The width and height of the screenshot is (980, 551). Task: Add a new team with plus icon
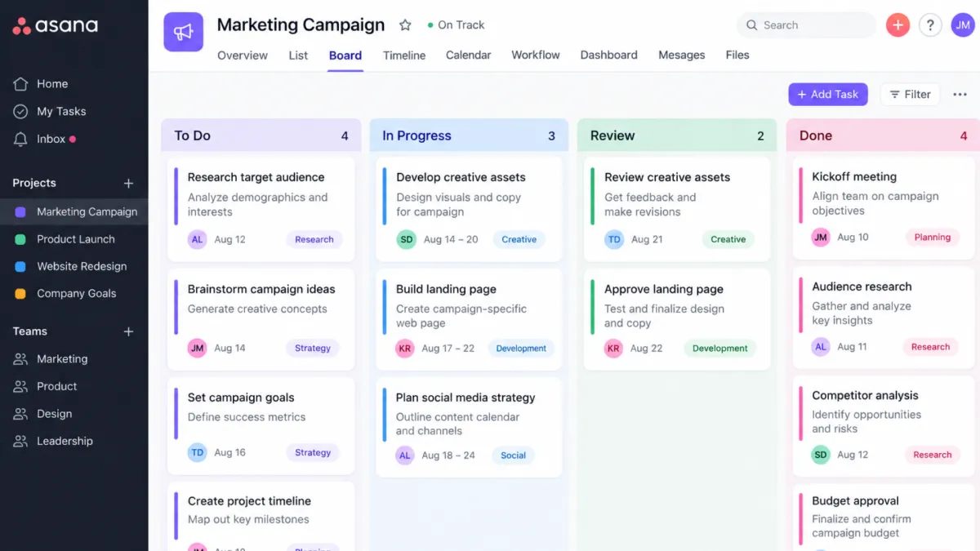click(x=128, y=331)
